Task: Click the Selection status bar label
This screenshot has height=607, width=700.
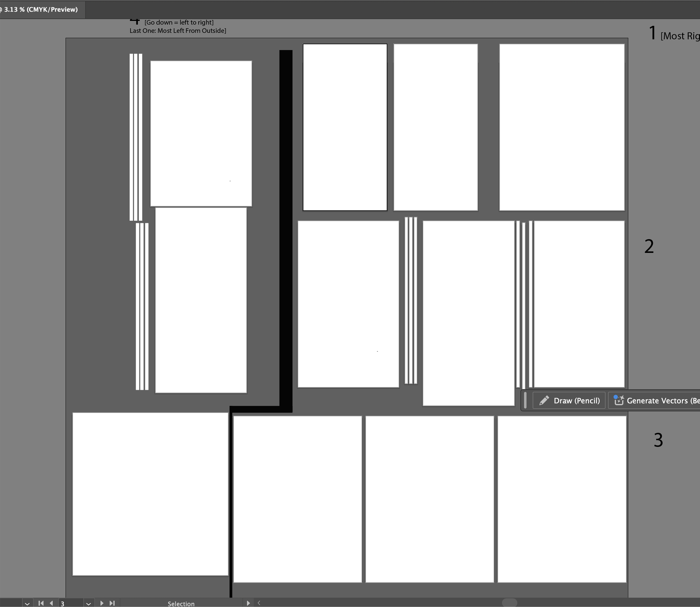Action: [x=181, y=604]
